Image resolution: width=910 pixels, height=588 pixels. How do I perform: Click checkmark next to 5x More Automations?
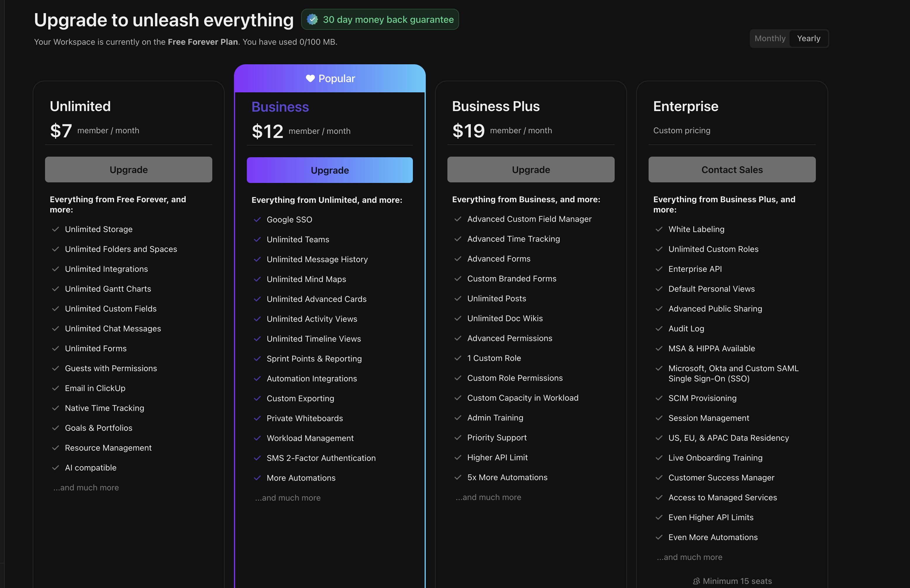click(x=458, y=477)
